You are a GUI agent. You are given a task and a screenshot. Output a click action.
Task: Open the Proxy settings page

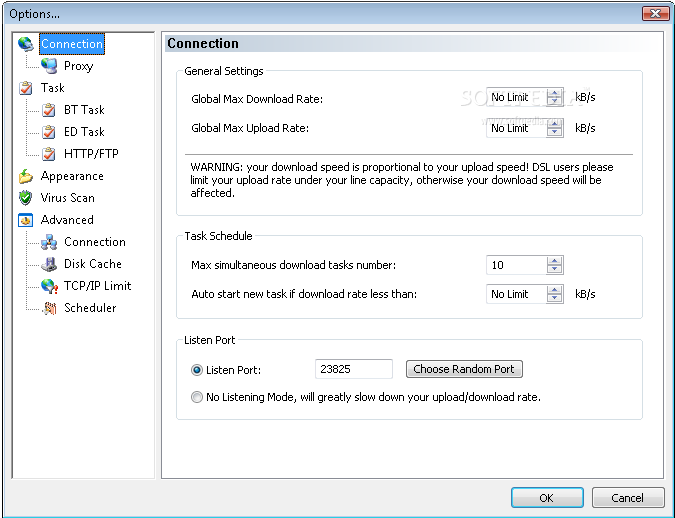(78, 66)
